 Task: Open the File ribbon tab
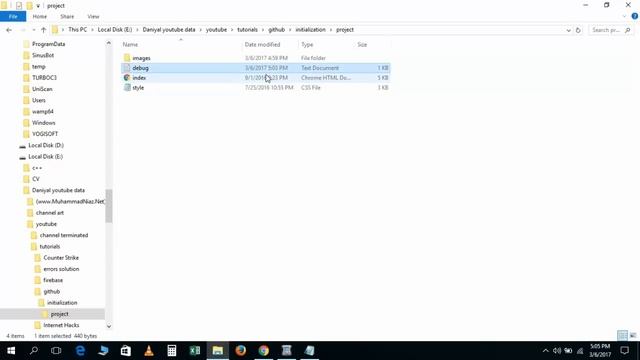point(13,17)
